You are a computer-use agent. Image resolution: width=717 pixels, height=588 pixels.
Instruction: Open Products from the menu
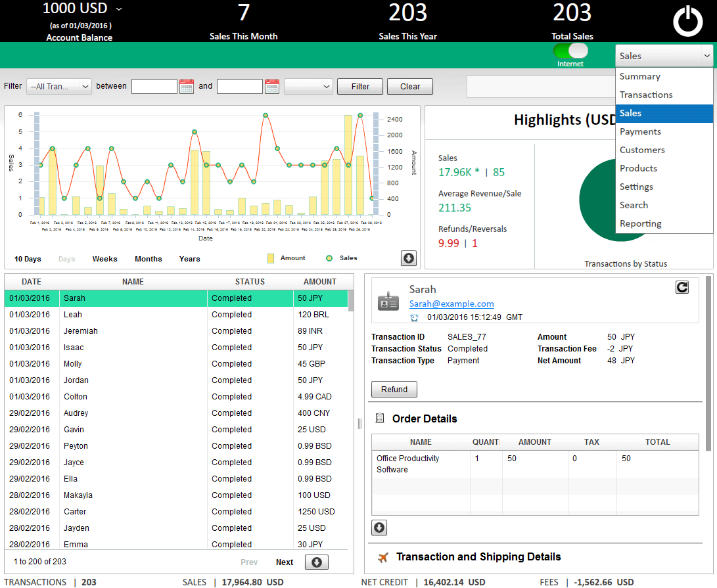point(664,168)
